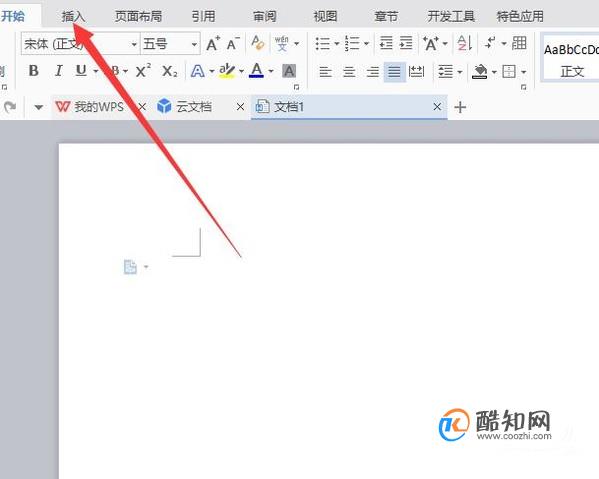Add a new document tab with plus

click(460, 107)
